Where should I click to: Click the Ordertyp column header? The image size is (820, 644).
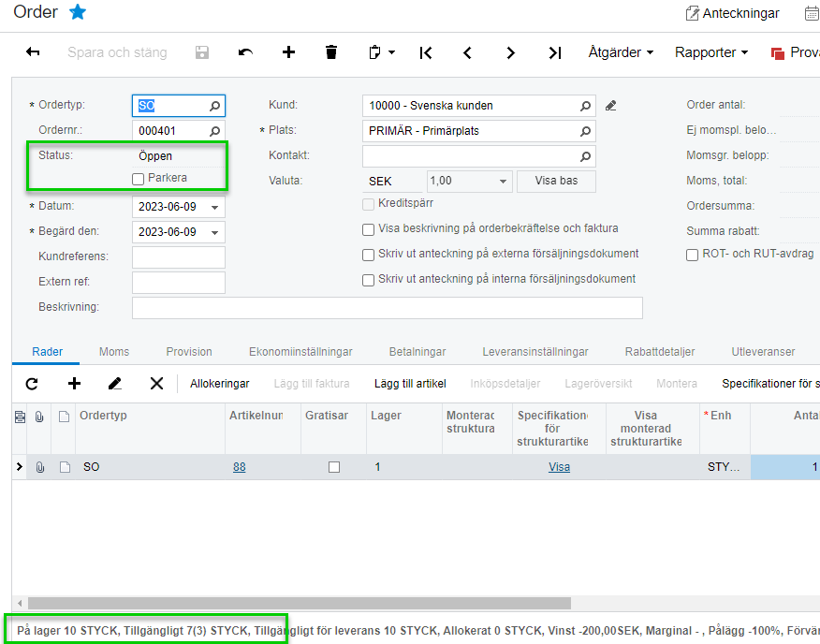click(x=150, y=428)
